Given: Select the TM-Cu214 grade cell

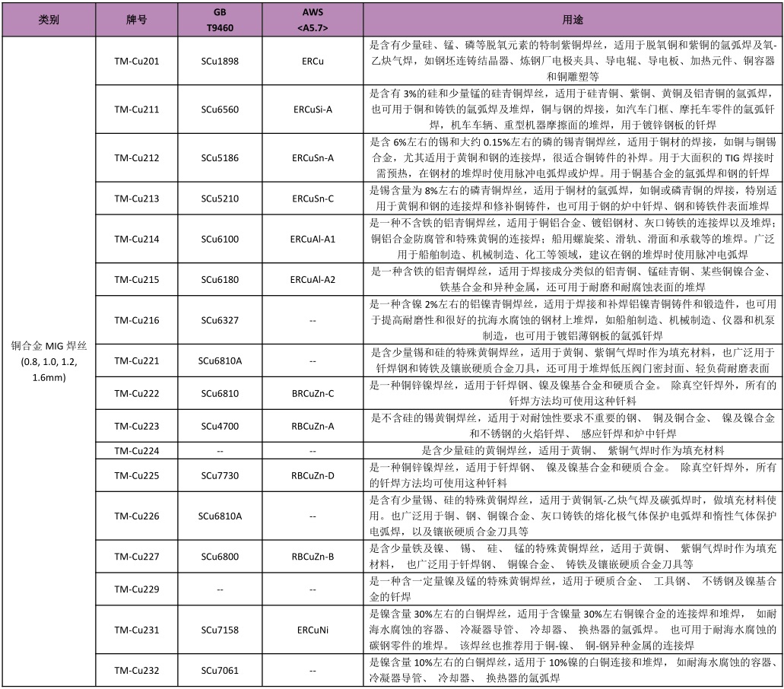Looking at the screenshot, I should point(136,239).
